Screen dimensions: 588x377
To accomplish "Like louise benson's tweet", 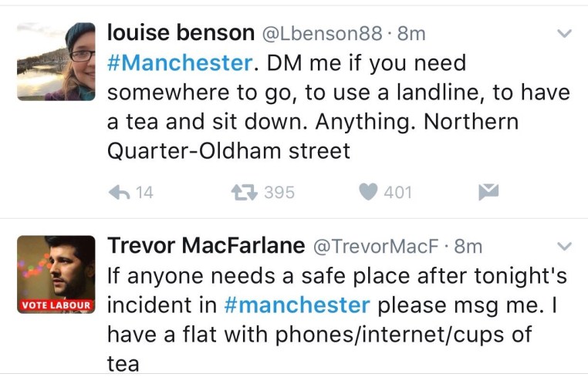I will pos(368,192).
